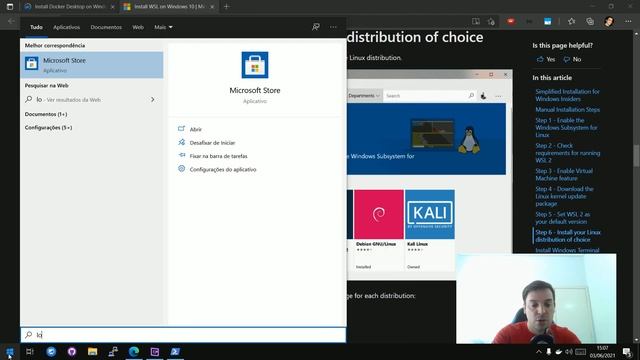The width and height of the screenshot is (640, 360).
Task: Click Edge add-to-favorites star icon
Action: click(491, 21)
